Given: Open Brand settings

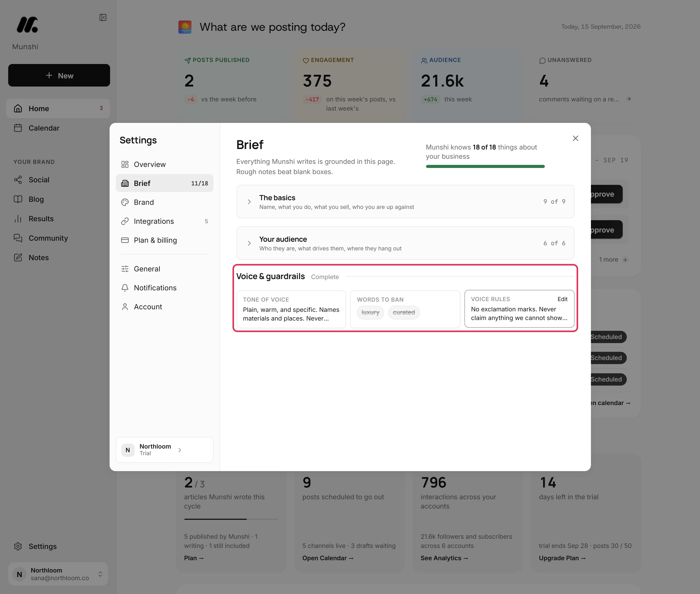Looking at the screenshot, I should click(x=165, y=202).
